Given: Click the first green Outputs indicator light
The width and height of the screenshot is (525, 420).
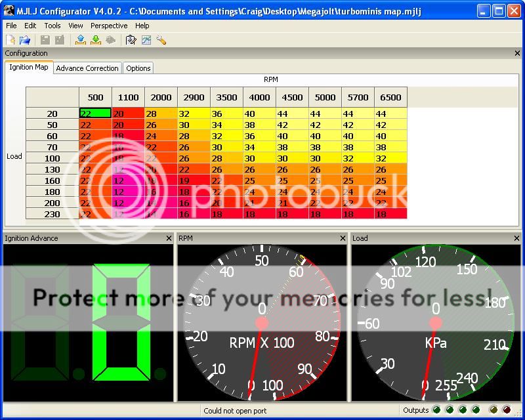Looking at the screenshot, I should pos(436,410).
